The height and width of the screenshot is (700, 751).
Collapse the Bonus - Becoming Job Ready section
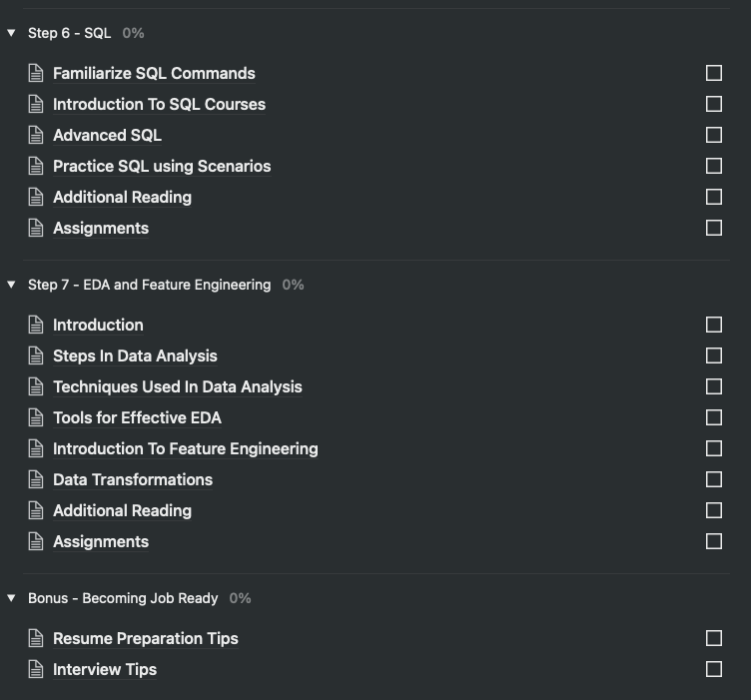tap(11, 598)
